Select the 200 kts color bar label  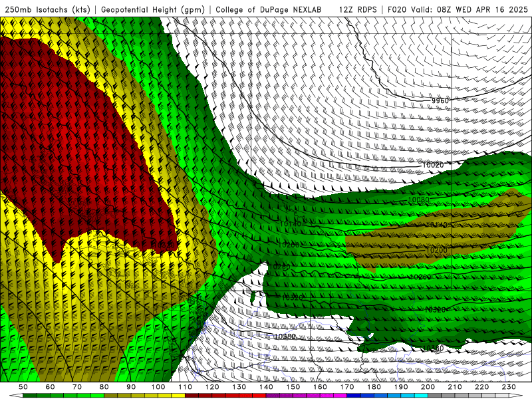[x=428, y=387]
